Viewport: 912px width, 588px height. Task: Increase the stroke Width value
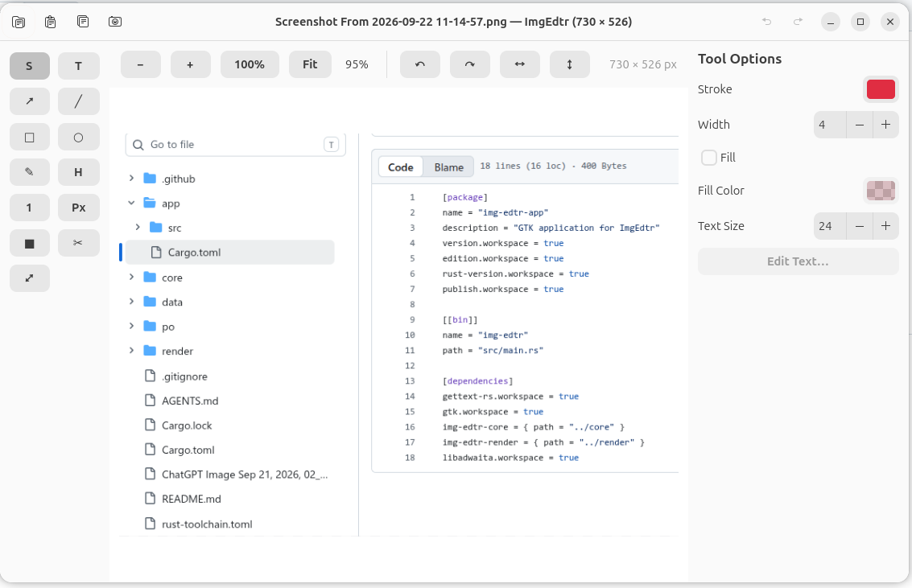(x=885, y=125)
